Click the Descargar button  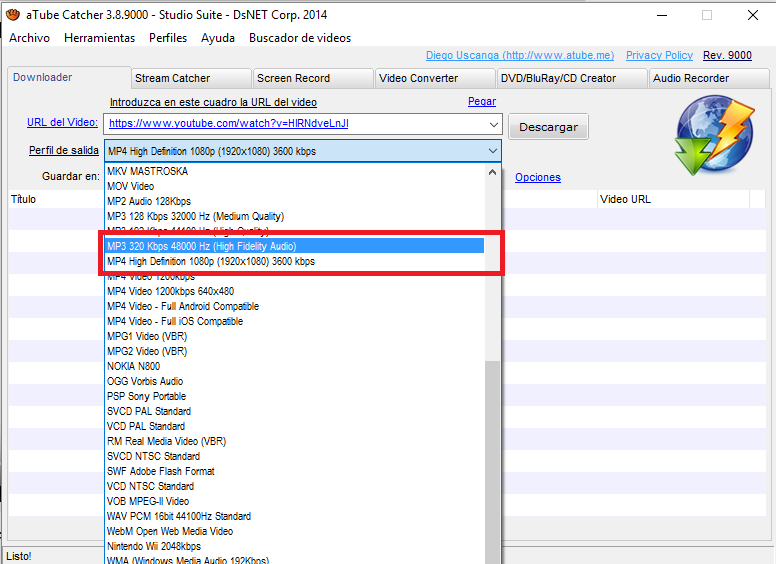(x=548, y=127)
